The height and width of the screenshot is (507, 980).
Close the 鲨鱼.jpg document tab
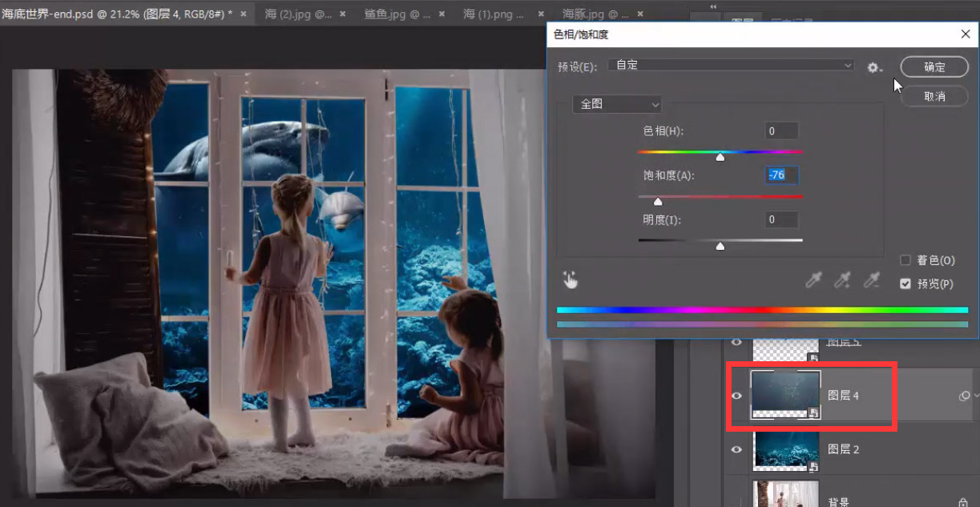[443, 14]
